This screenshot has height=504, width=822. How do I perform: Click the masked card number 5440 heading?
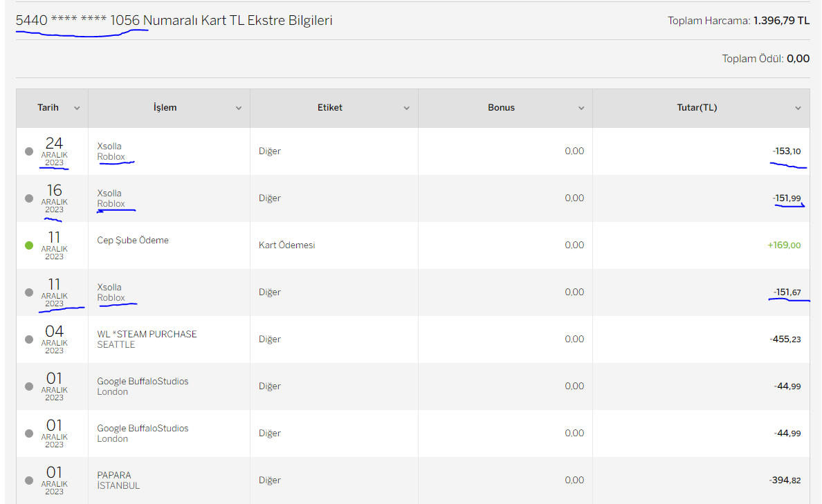[x=77, y=21]
